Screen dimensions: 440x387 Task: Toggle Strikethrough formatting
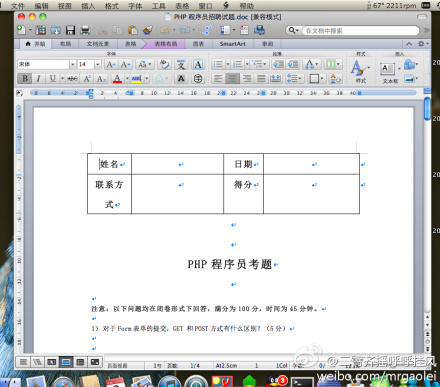(x=72, y=79)
